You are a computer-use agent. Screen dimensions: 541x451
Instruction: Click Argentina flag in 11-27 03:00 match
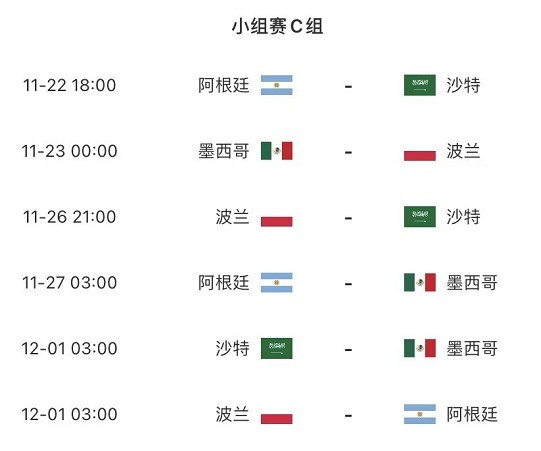276,283
